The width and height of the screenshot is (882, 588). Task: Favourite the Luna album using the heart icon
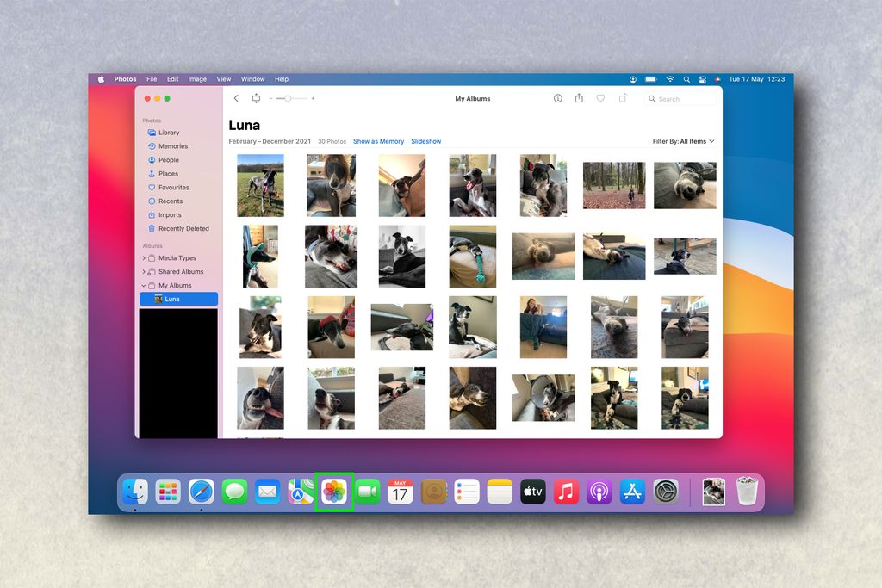tap(599, 98)
